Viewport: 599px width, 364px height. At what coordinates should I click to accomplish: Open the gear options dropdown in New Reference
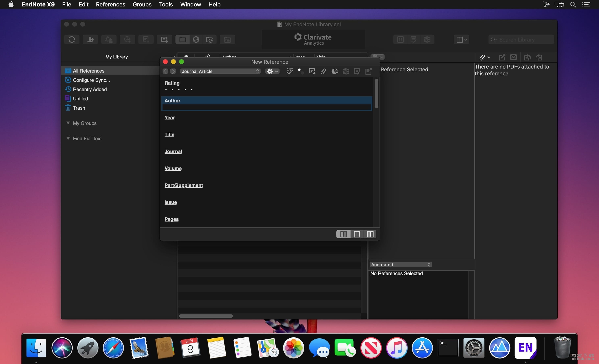click(272, 71)
